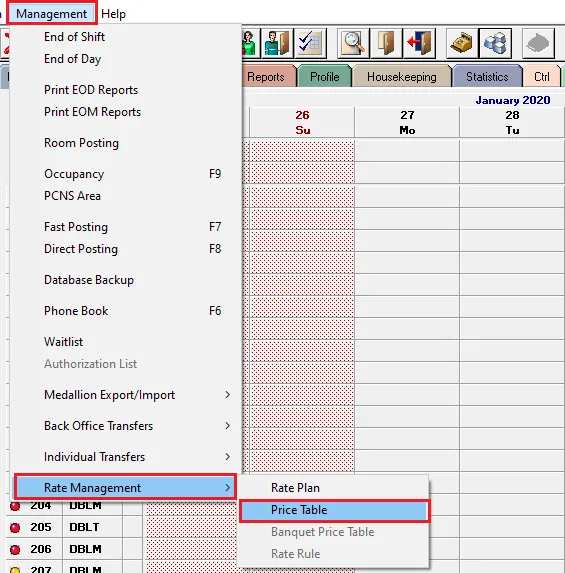
Task: Open the Waitlist menu entry
Action: (x=125, y=342)
